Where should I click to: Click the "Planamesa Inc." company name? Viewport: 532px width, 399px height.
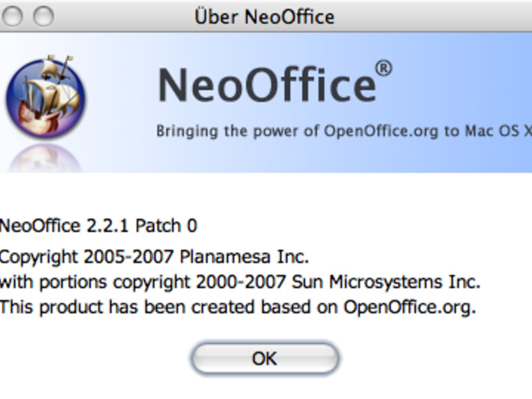tap(244, 257)
